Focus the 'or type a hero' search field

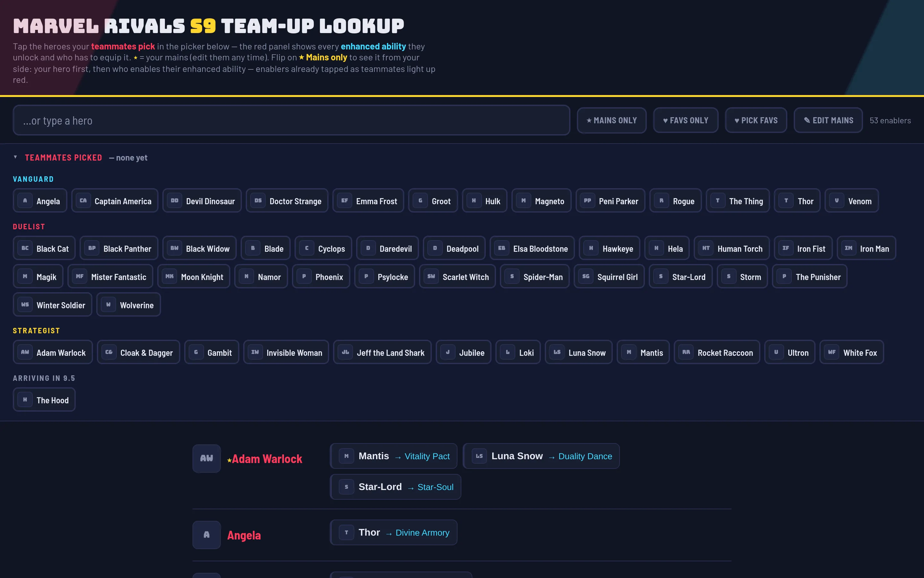(291, 120)
